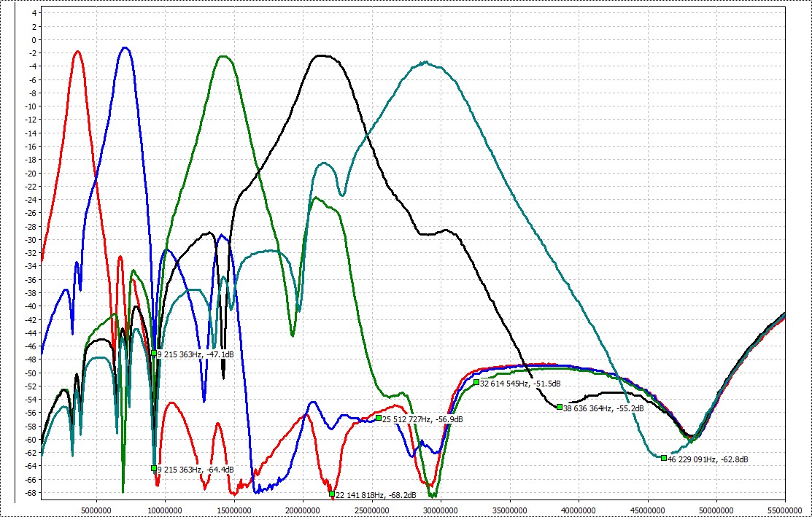Select the green marker at 25 512 727Hz
This screenshot has height=517, width=812.
(x=379, y=418)
